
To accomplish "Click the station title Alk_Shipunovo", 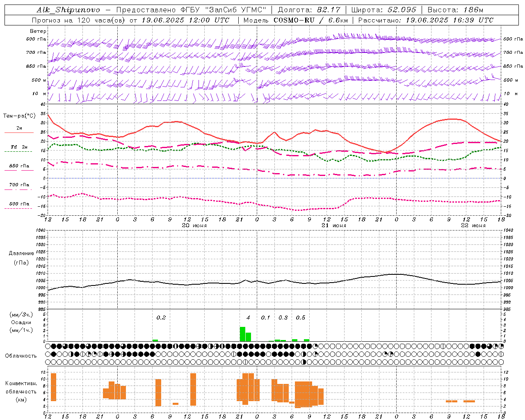I will (68, 10).
